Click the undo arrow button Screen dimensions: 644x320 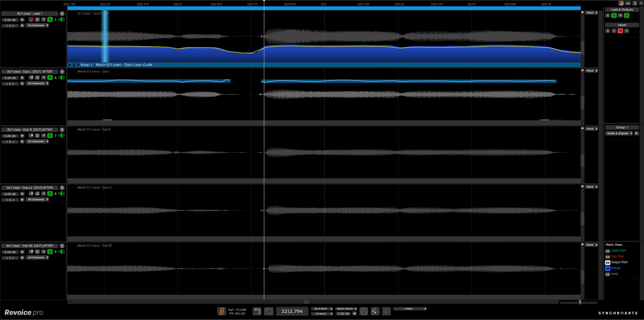257,312
